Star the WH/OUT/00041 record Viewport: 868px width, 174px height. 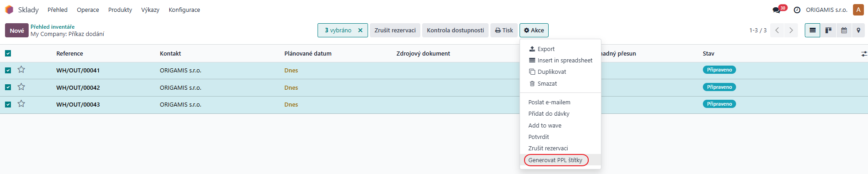tap(21, 70)
